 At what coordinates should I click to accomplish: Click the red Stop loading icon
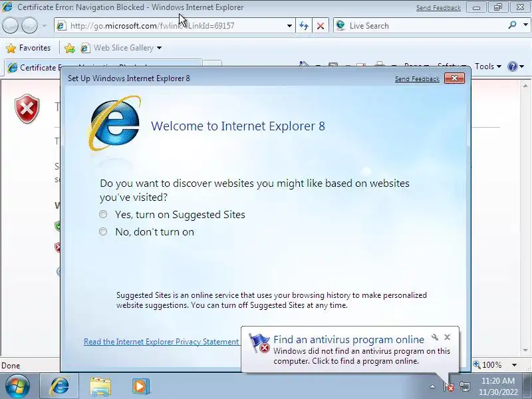tap(321, 26)
